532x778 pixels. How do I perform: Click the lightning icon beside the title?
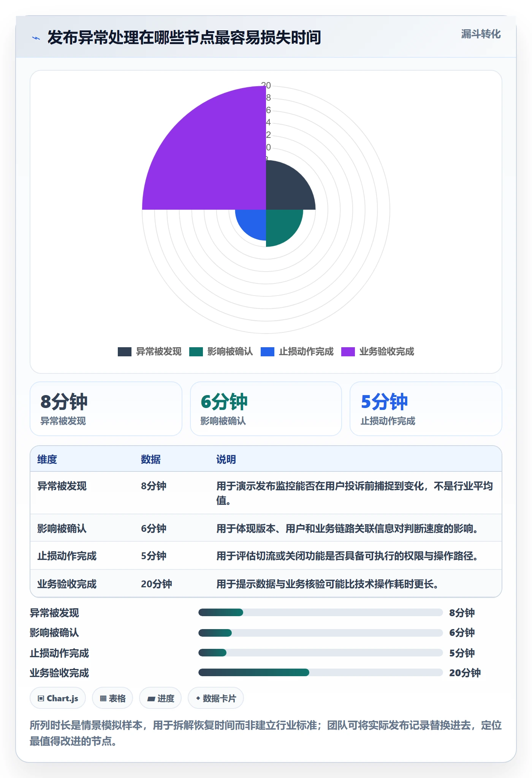pos(36,38)
